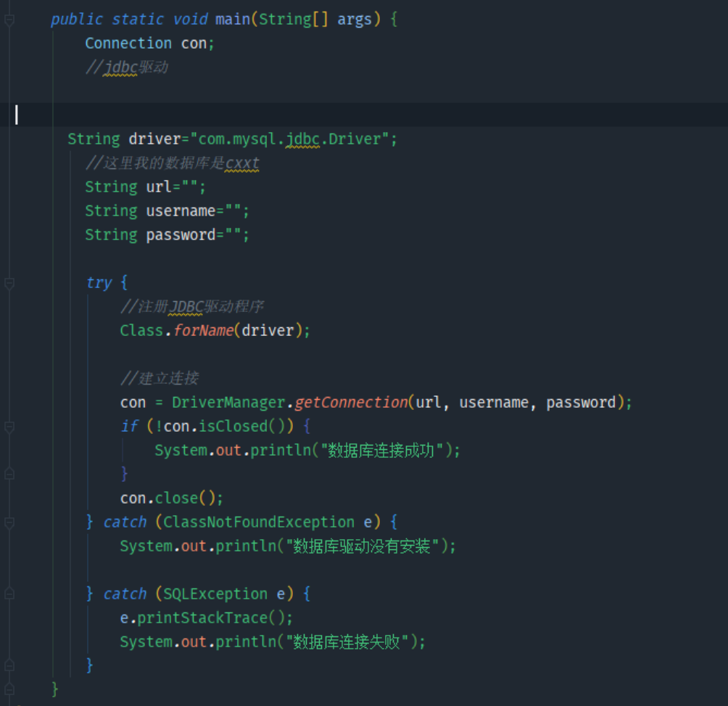Collapse the try block fold marker
Screen dimensions: 728x706
tap(9, 282)
